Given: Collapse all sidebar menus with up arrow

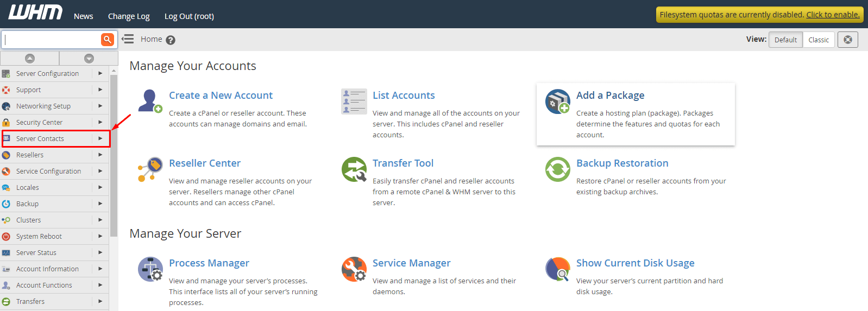Looking at the screenshot, I should click(30, 58).
